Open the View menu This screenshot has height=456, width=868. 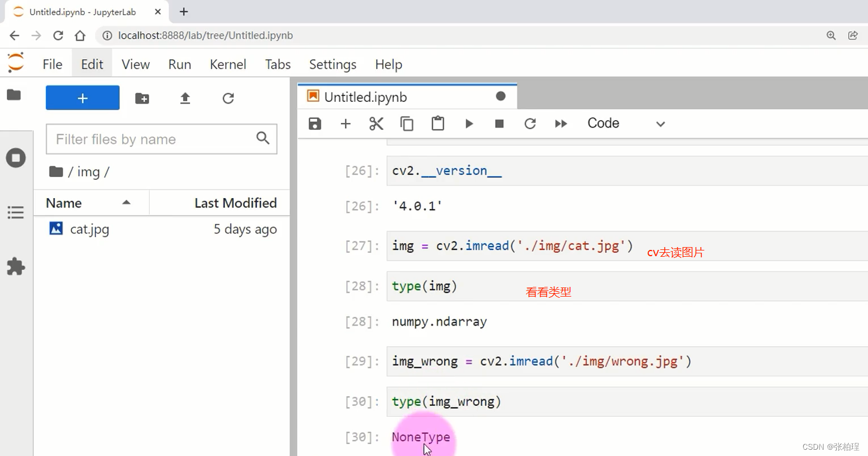[x=135, y=64]
